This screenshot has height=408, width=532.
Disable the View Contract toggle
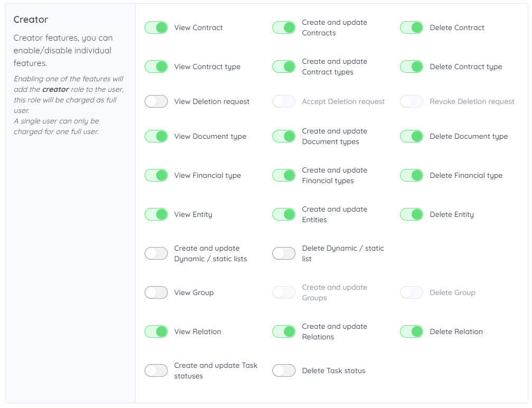tap(156, 27)
